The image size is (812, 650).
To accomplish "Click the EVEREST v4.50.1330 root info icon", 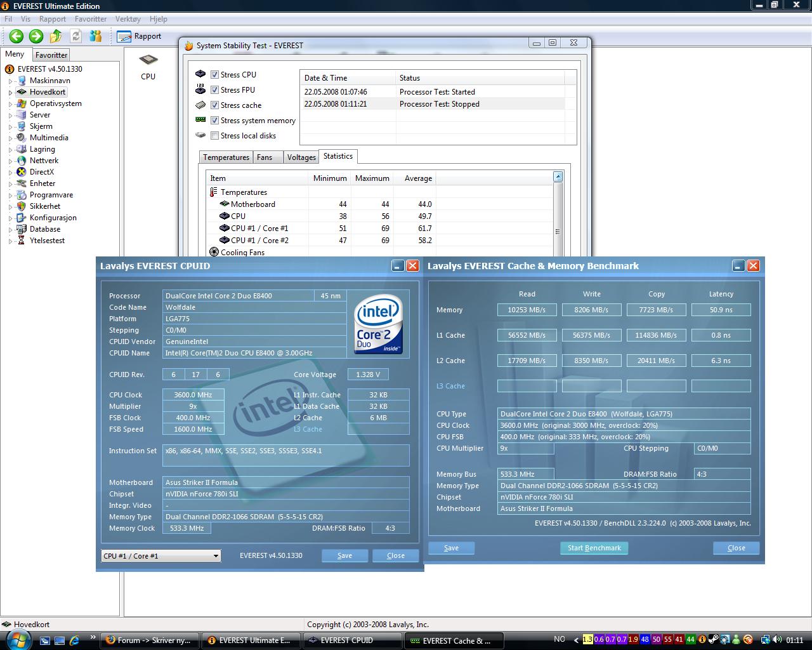I will click(x=10, y=69).
